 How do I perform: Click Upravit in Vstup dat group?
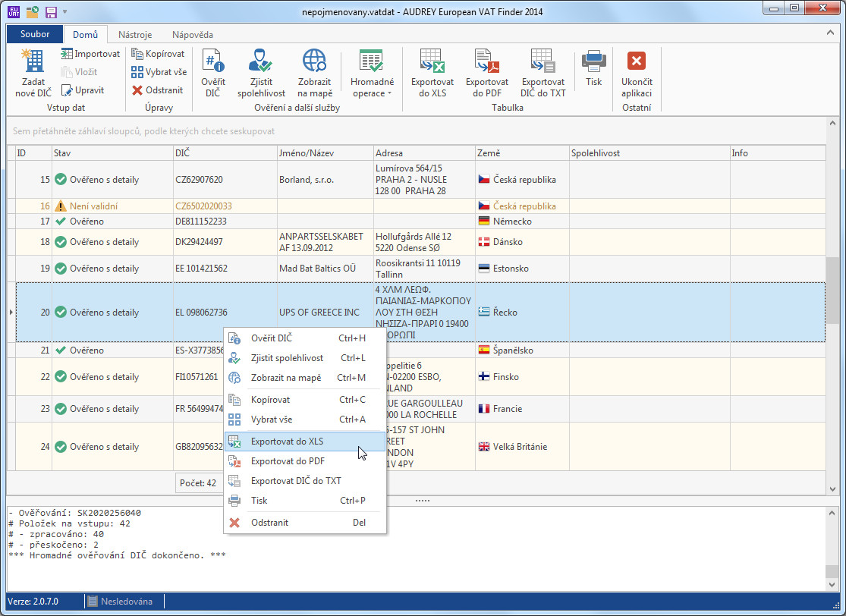[x=83, y=90]
